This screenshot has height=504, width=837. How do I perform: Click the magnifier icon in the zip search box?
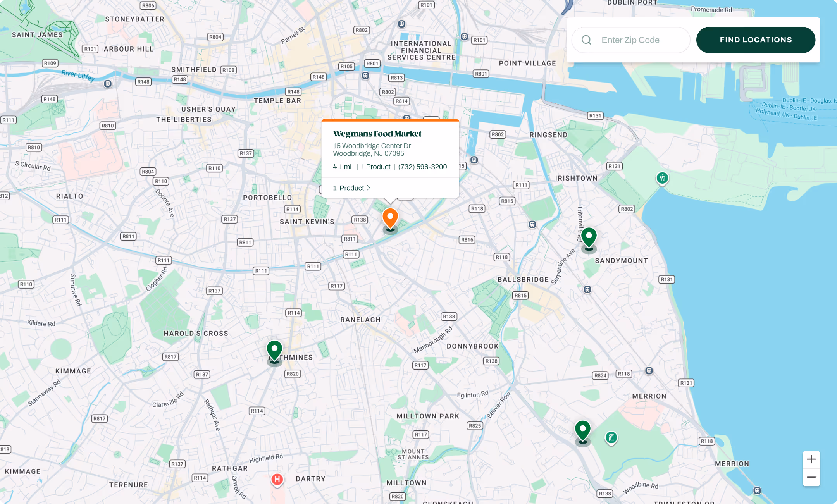pos(586,40)
